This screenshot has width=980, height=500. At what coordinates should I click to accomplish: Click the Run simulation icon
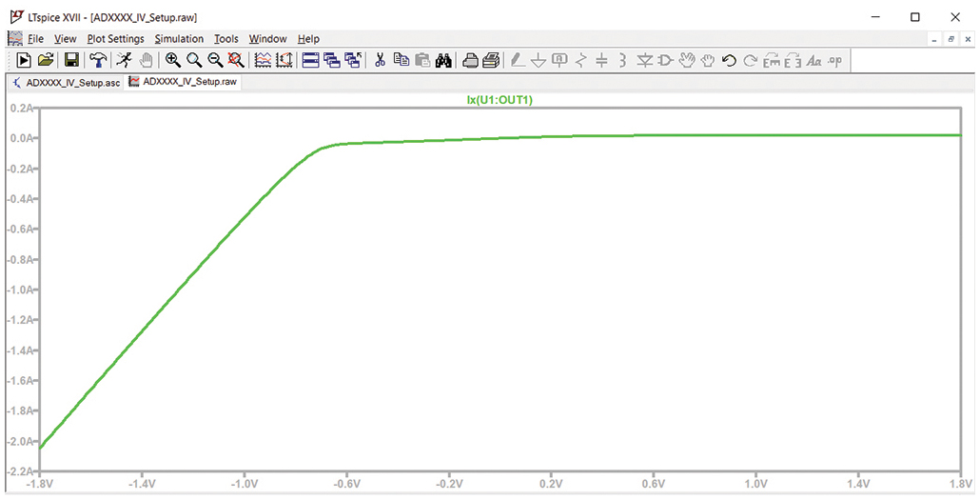tap(24, 60)
